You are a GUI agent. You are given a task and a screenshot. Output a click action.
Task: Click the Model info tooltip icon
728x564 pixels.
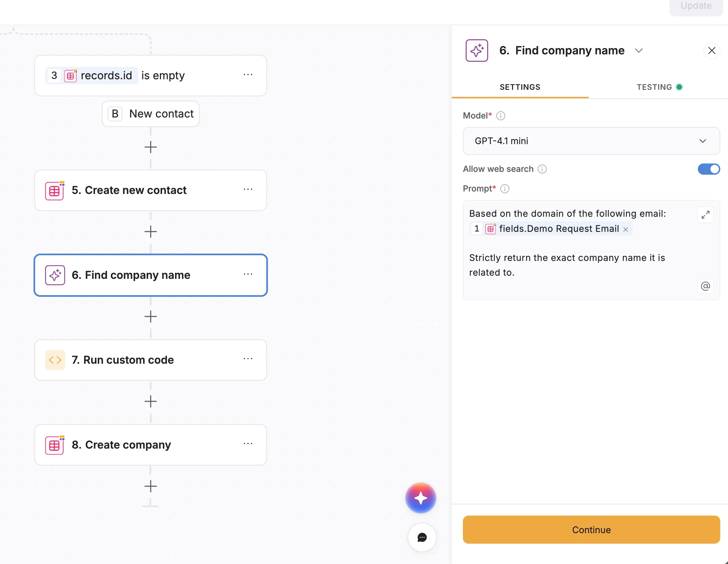(500, 116)
